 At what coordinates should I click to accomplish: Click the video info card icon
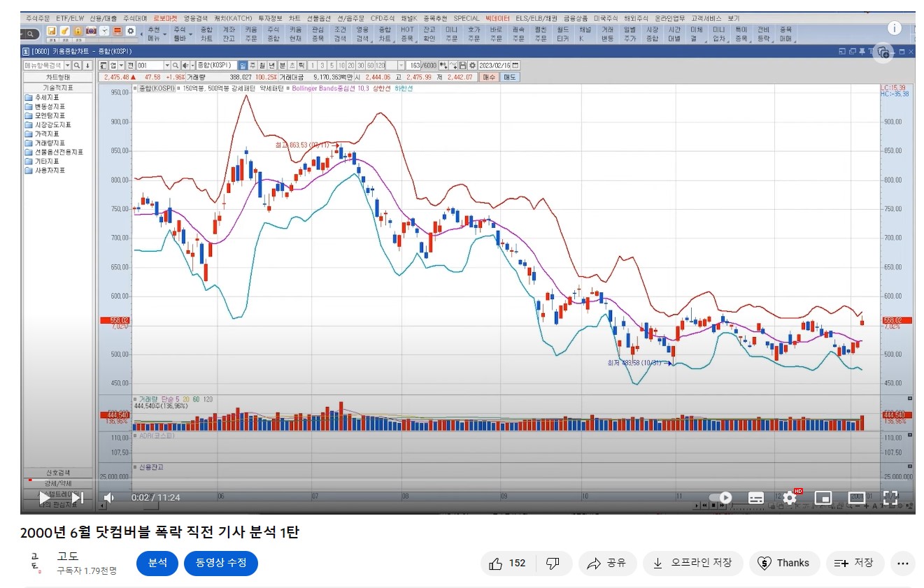(x=895, y=28)
